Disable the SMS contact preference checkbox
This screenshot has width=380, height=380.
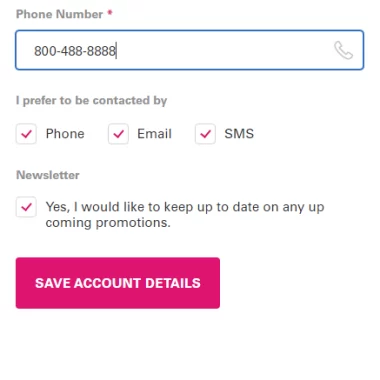point(205,134)
